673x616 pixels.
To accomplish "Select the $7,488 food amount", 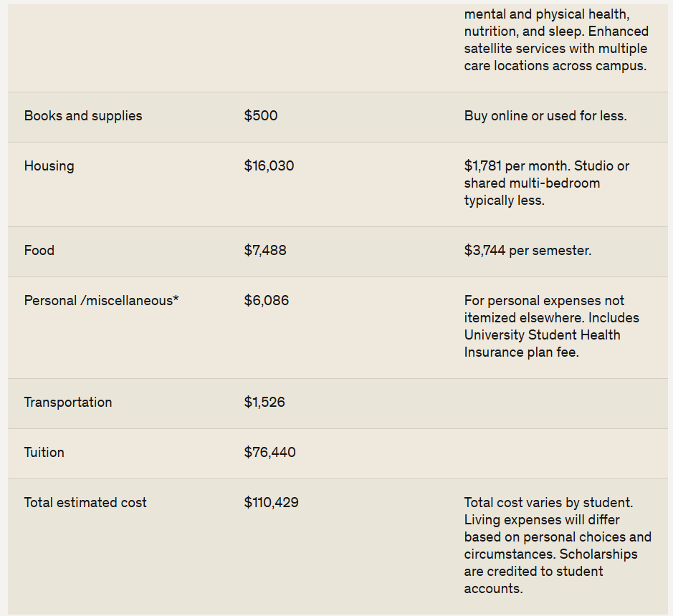I will (264, 251).
